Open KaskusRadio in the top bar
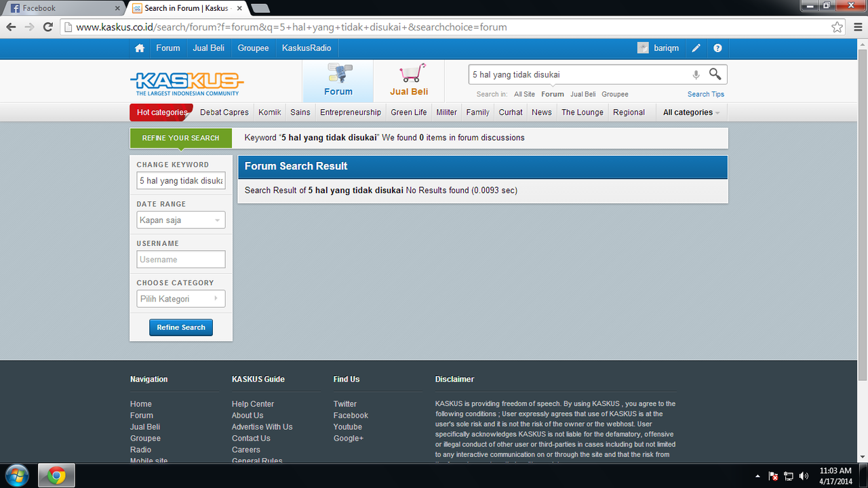The height and width of the screenshot is (488, 868). point(307,48)
